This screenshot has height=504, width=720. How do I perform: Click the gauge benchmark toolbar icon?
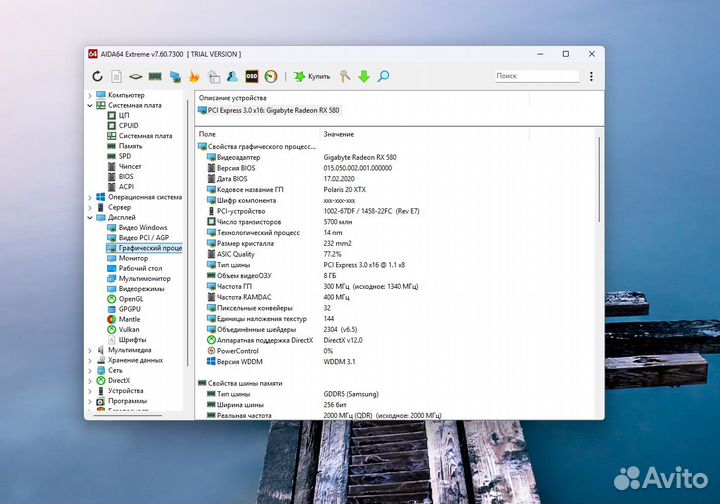click(x=270, y=76)
